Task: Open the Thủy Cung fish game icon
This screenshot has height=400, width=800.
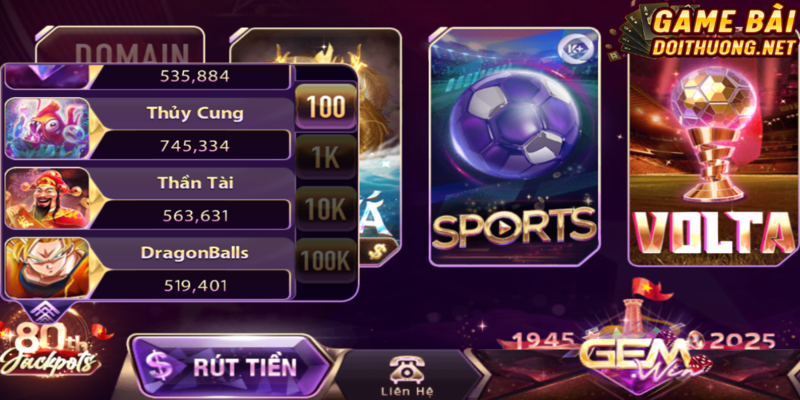Action: pos(47,128)
